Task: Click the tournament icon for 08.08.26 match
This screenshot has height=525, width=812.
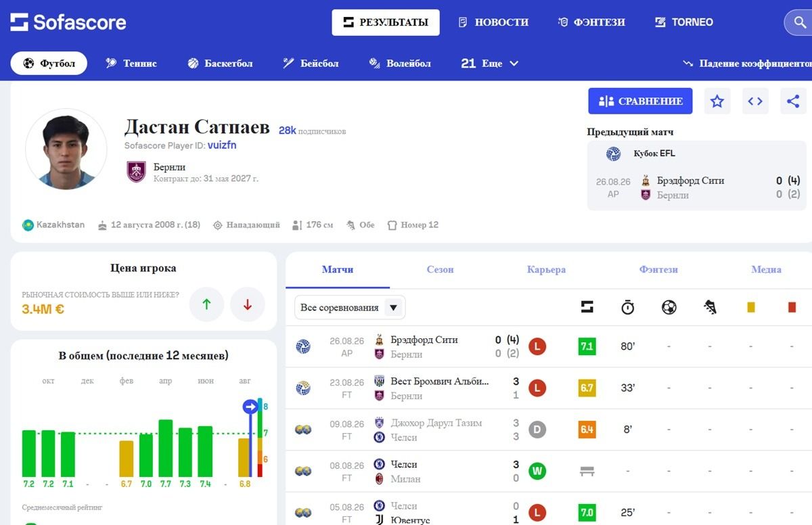Action: tap(302, 472)
